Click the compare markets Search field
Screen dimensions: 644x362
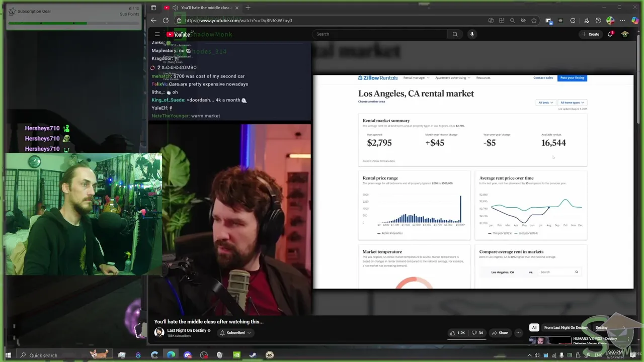pyautogui.click(x=558, y=272)
